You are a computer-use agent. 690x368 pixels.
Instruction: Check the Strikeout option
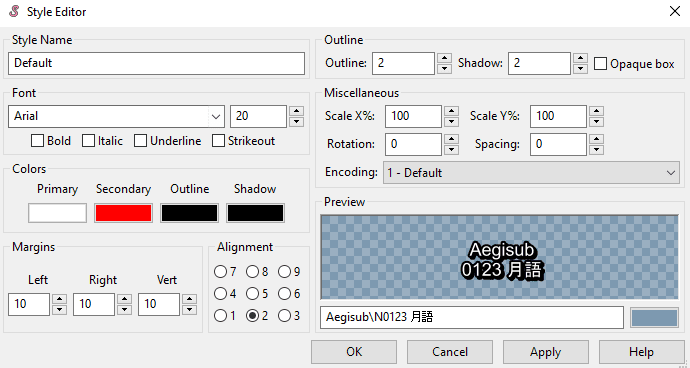218,141
